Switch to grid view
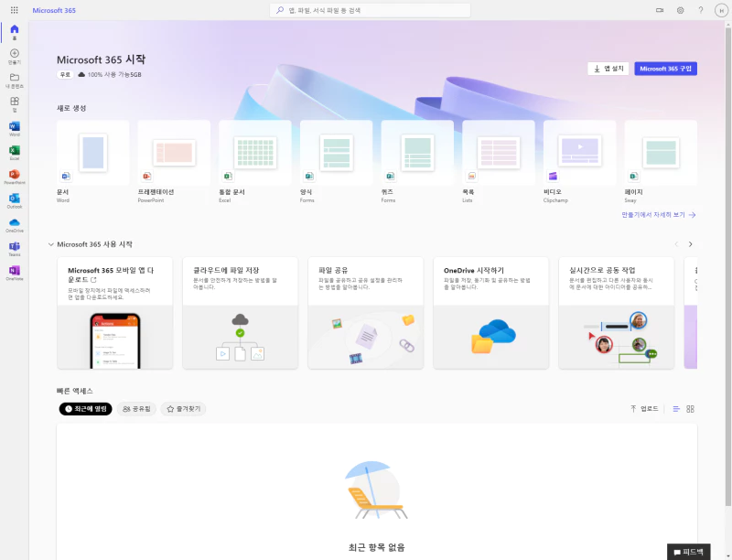This screenshot has height=560, width=732. click(691, 409)
